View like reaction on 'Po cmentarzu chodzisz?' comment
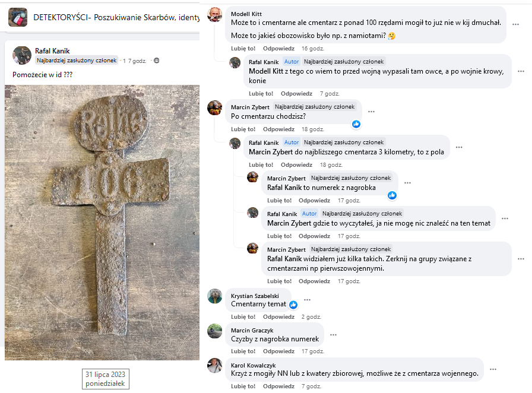 (x=356, y=124)
